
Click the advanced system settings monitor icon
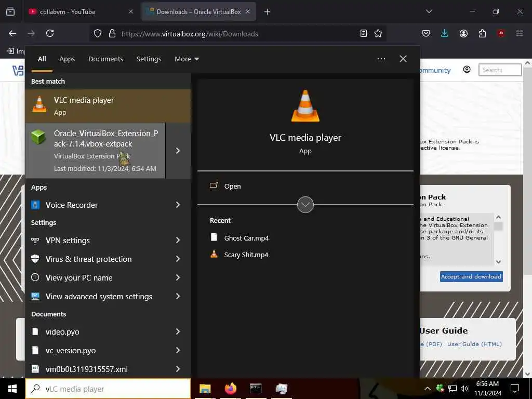[x=35, y=296]
